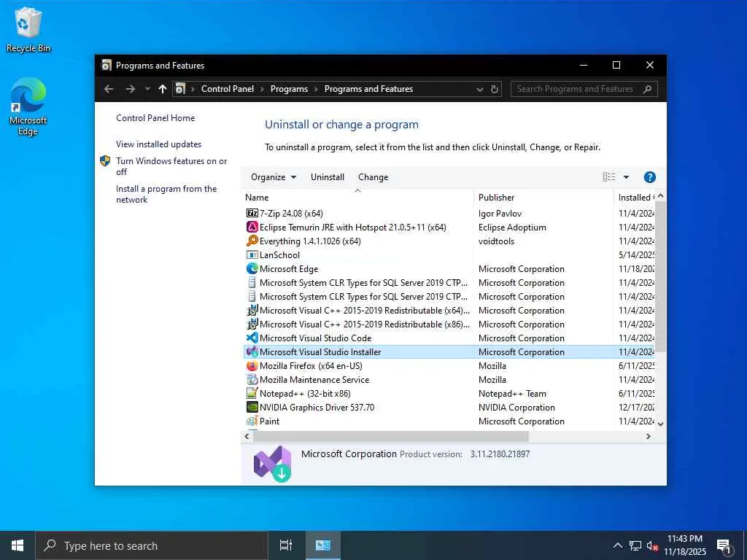The image size is (747, 560).
Task: Open Turn Windows features on or off
Action: click(171, 166)
